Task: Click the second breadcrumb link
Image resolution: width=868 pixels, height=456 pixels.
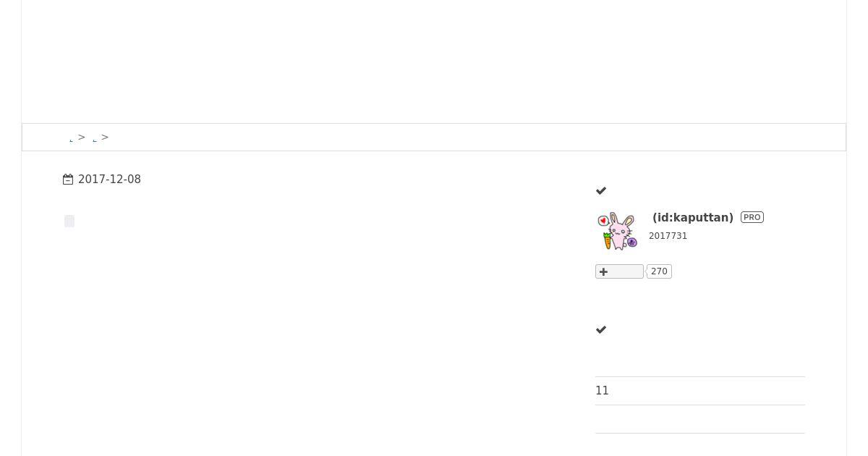Action: [95, 138]
